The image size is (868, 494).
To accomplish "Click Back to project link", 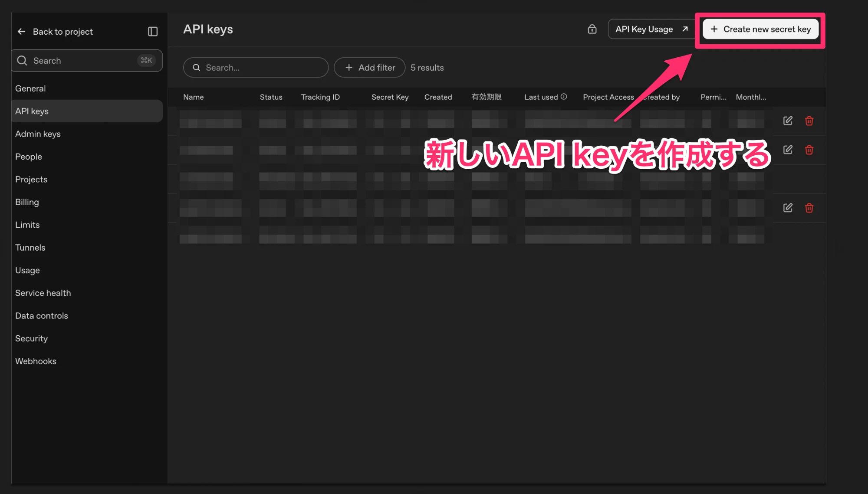I will (63, 32).
